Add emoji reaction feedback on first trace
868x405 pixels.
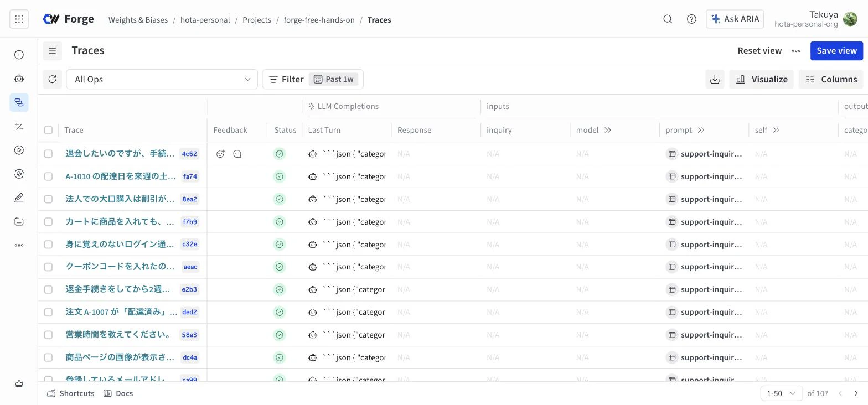pos(220,154)
